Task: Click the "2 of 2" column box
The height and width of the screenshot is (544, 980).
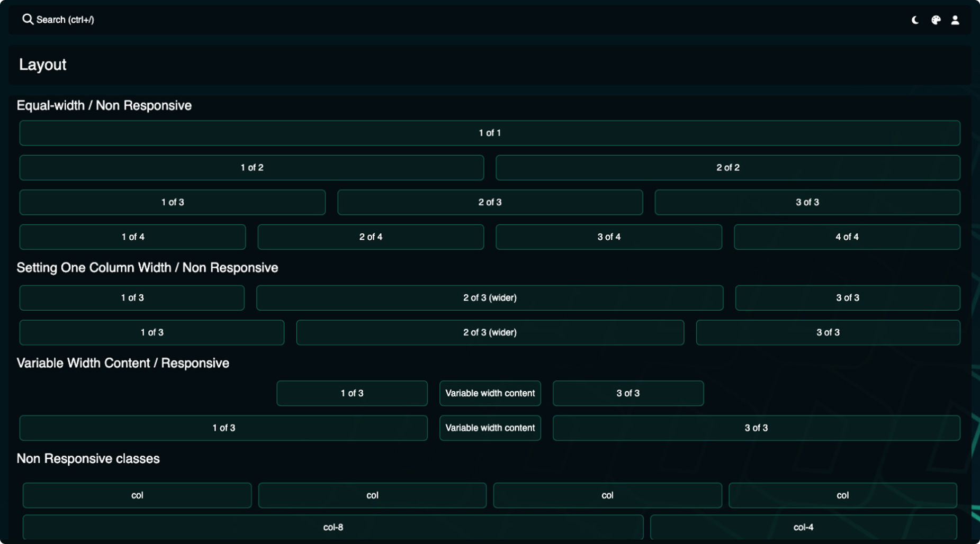Action: point(727,168)
